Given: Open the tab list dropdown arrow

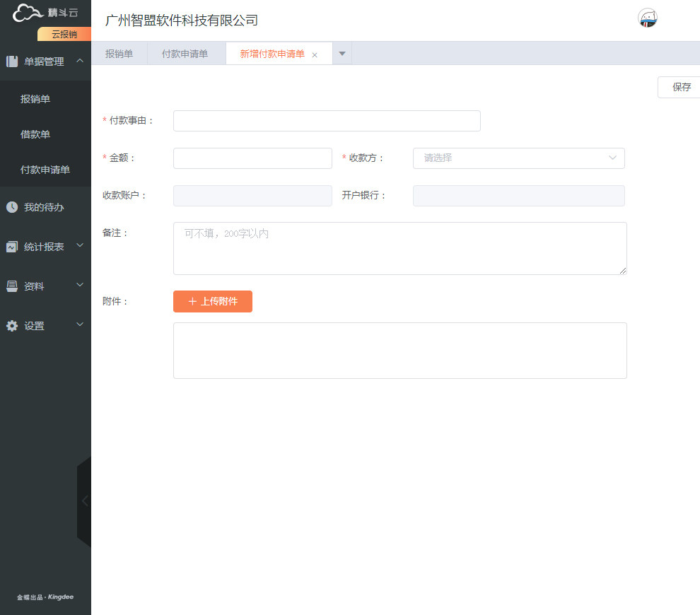Looking at the screenshot, I should pyautogui.click(x=342, y=54).
